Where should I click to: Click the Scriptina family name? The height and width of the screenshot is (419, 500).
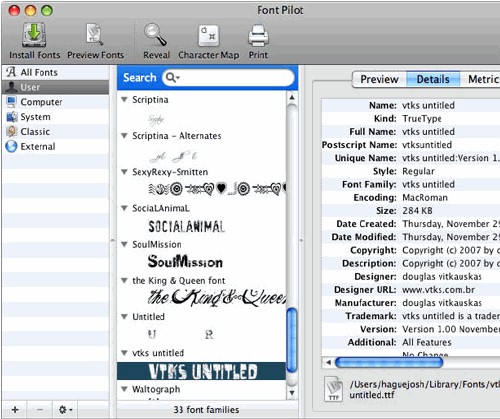[x=150, y=100]
